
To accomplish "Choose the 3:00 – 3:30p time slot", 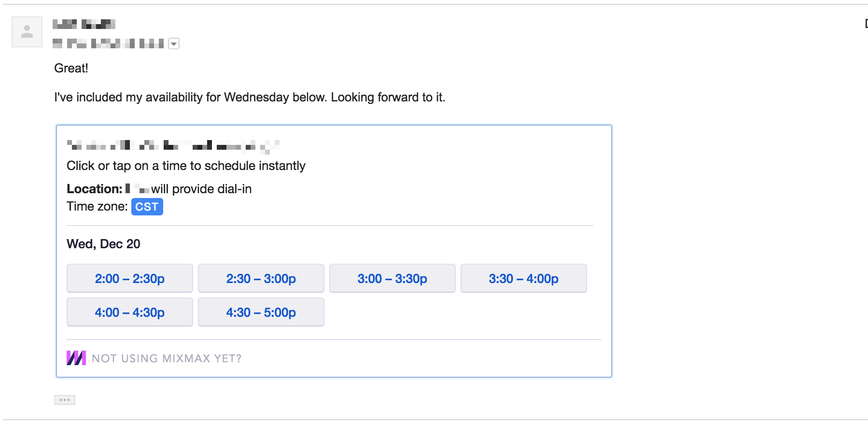I will (392, 278).
